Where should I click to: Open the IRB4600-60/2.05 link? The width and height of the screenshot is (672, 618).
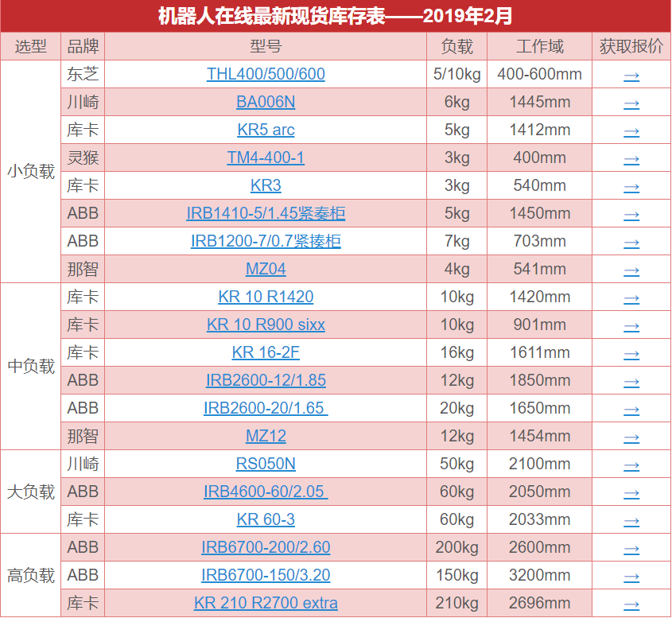tap(266, 492)
